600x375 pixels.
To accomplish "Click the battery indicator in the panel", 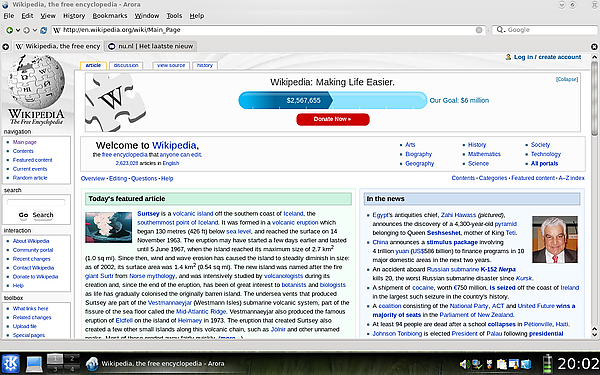I will click(x=548, y=364).
